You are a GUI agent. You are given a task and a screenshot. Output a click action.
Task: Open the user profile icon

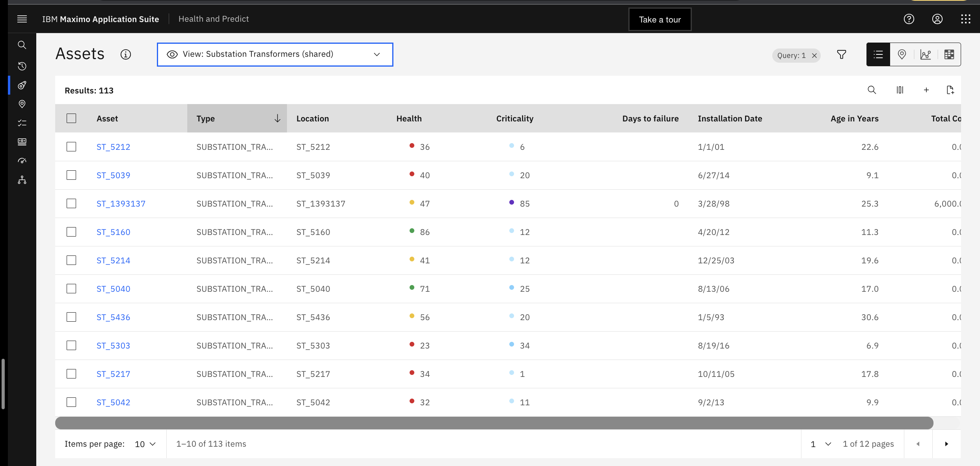coord(937,19)
